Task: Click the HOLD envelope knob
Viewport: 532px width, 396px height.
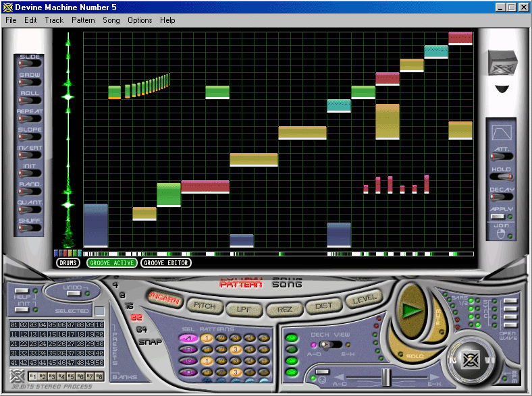Action: point(502,177)
